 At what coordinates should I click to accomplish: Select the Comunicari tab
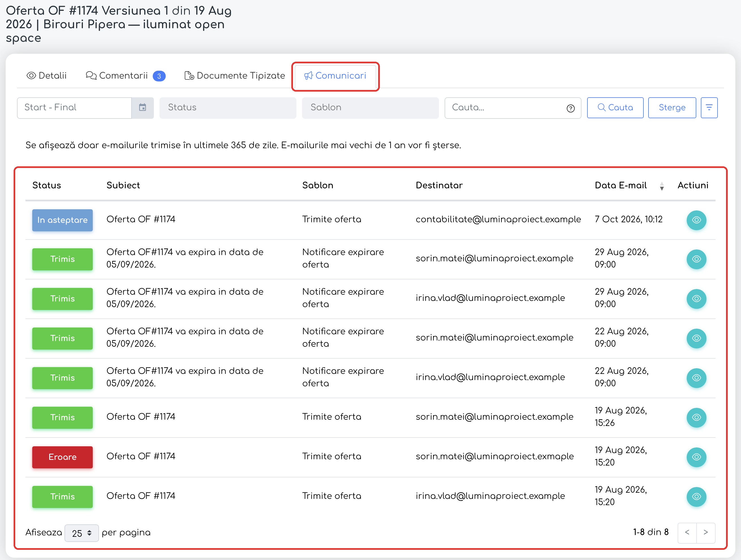(x=335, y=76)
